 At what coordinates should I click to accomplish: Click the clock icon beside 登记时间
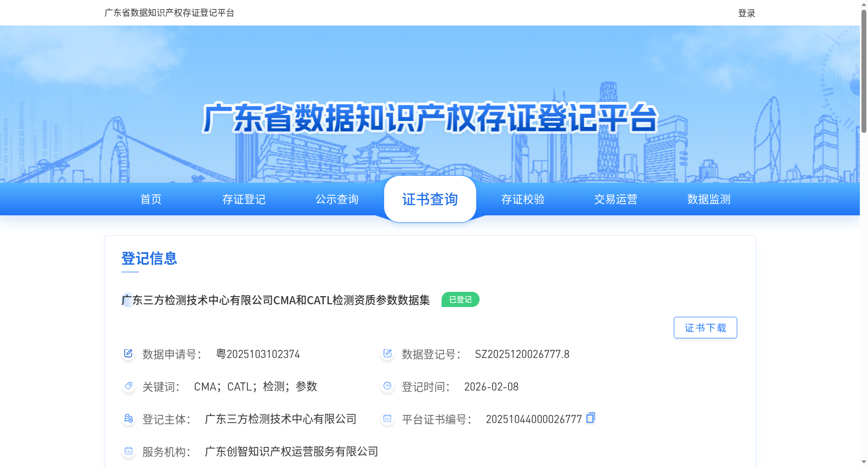click(x=387, y=386)
